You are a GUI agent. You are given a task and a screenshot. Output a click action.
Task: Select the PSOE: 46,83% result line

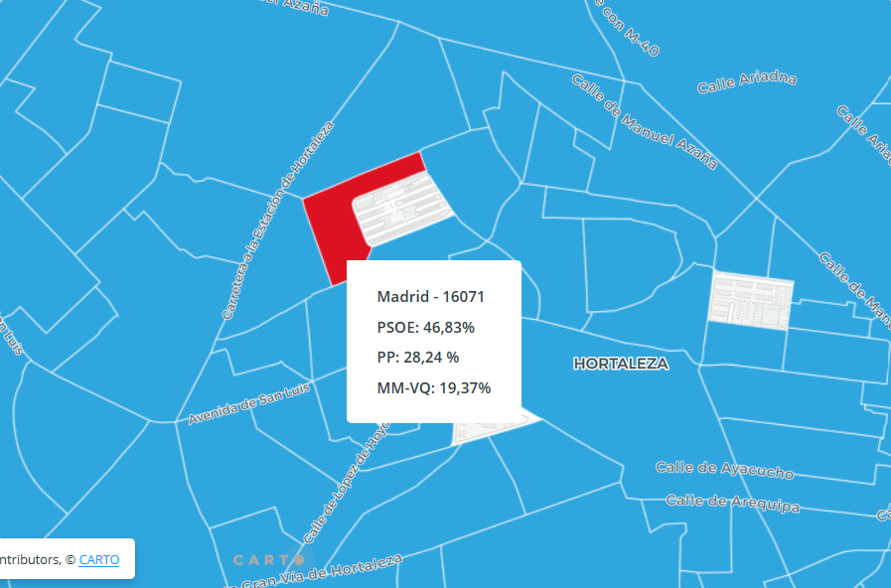coord(425,327)
